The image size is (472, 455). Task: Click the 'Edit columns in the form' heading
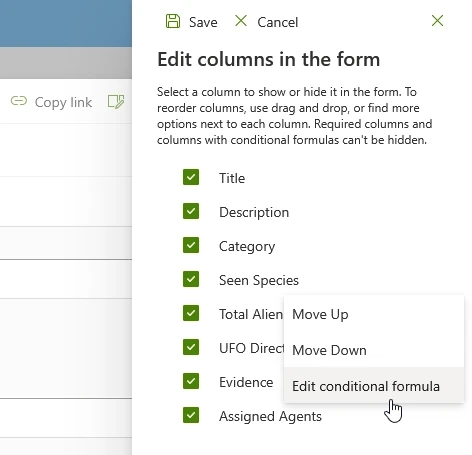[x=269, y=59]
